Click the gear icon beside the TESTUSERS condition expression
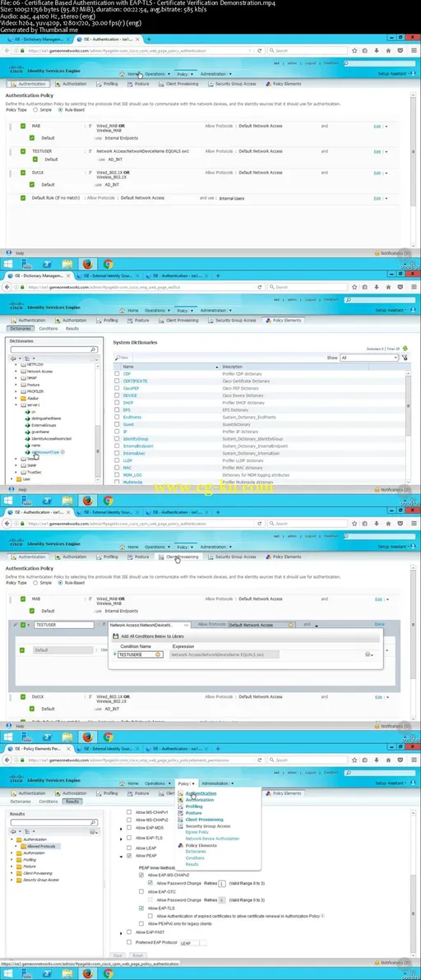Viewport: 421px width, 980px height. [369, 654]
